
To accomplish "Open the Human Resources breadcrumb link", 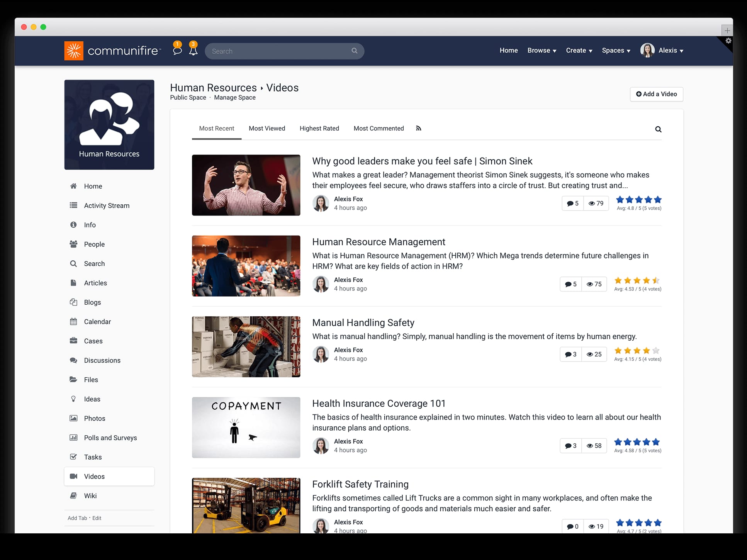I will (213, 88).
